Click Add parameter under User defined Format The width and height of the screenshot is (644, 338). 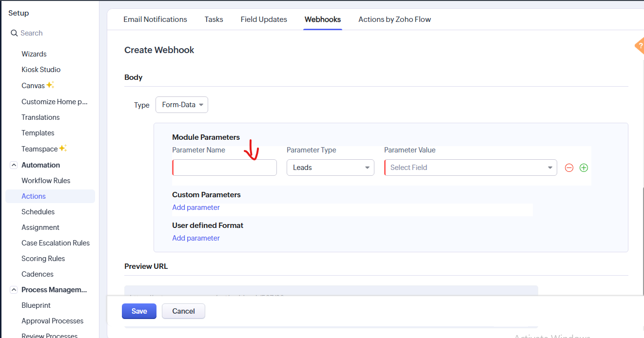click(x=196, y=238)
